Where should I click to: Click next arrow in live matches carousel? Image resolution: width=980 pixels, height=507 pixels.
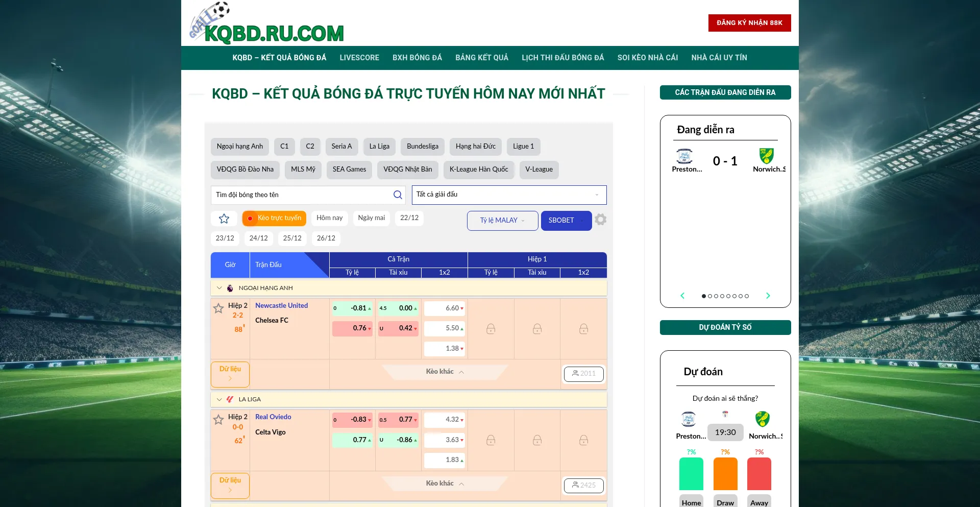point(768,296)
